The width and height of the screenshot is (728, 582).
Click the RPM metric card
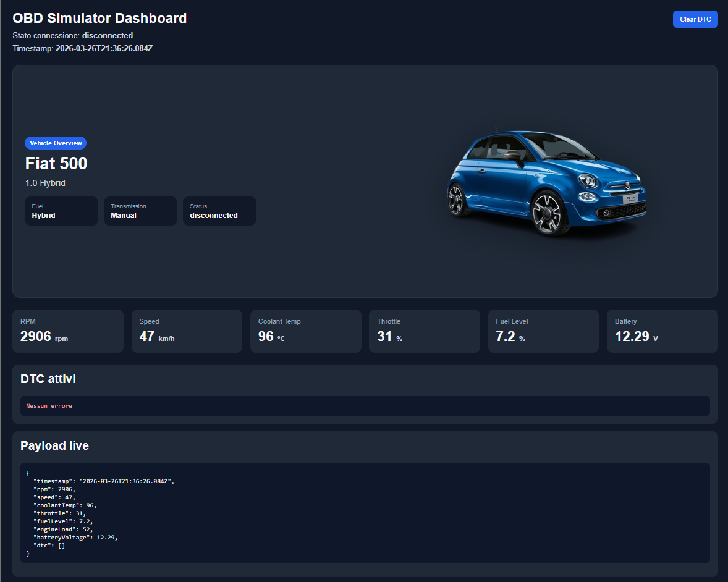tap(68, 331)
